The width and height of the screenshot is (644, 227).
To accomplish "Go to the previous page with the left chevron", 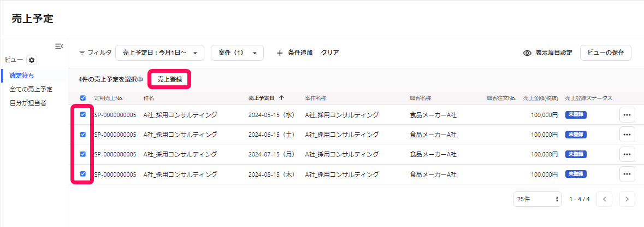I will 604,199.
